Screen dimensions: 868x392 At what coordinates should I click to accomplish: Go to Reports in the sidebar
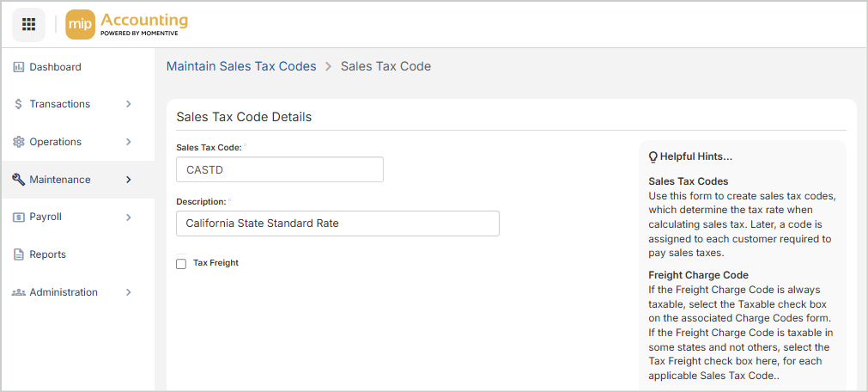[x=47, y=254]
